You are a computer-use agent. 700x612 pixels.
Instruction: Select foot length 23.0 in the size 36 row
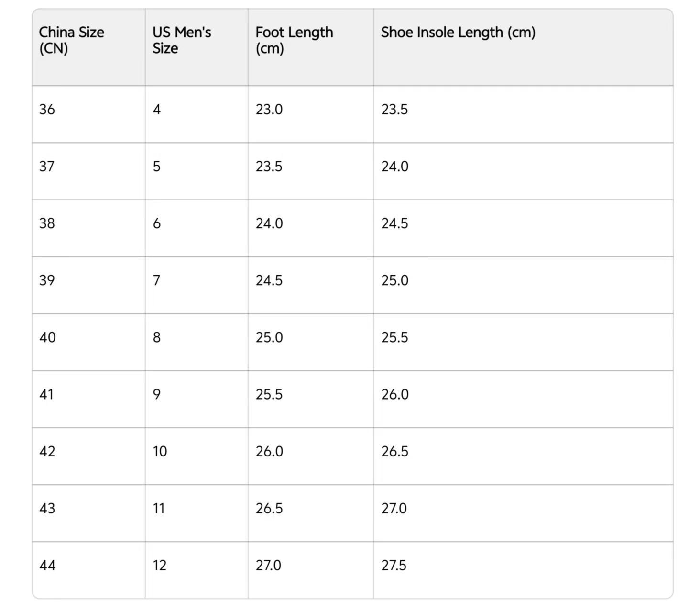pyautogui.click(x=269, y=110)
